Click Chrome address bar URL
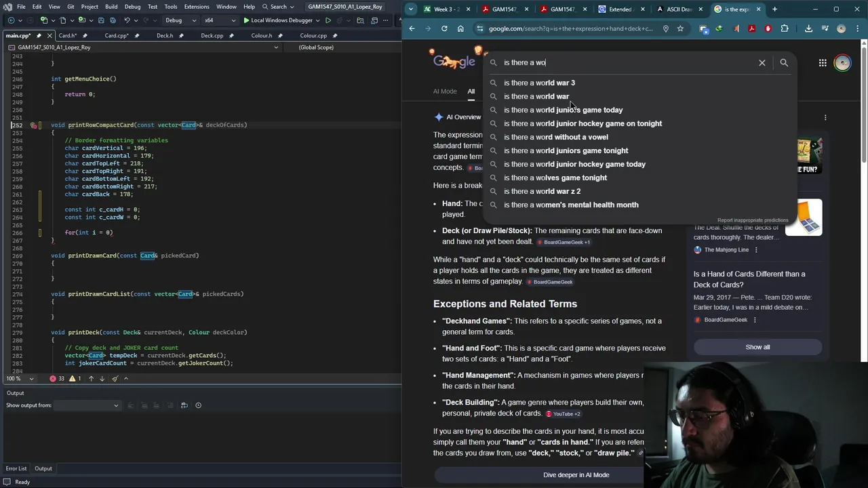Image resolution: width=868 pixels, height=488 pixels. 570,28
